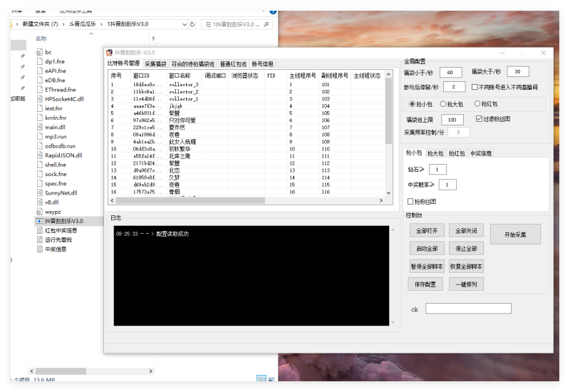This screenshot has height=392, width=570.
Task: Enable 不同账号进入不同直播间 checkbox
Action: pyautogui.click(x=475, y=87)
